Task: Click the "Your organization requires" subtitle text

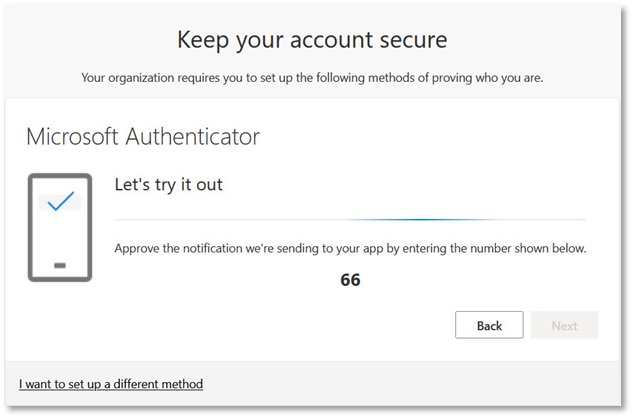Action: point(312,77)
